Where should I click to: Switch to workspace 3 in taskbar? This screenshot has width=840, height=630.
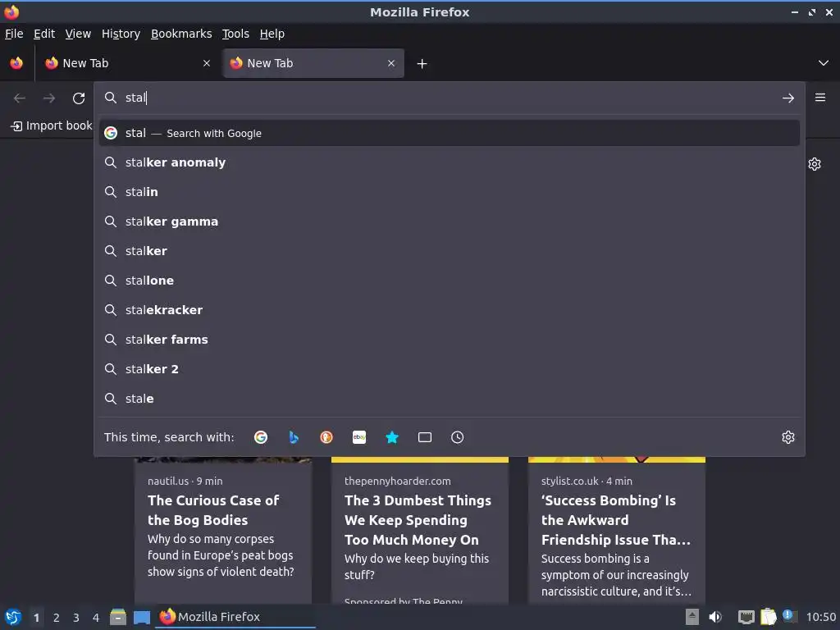click(76, 618)
